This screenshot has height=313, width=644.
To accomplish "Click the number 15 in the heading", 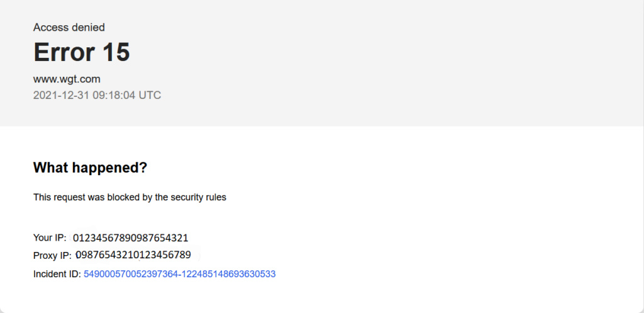I will click(x=116, y=52).
